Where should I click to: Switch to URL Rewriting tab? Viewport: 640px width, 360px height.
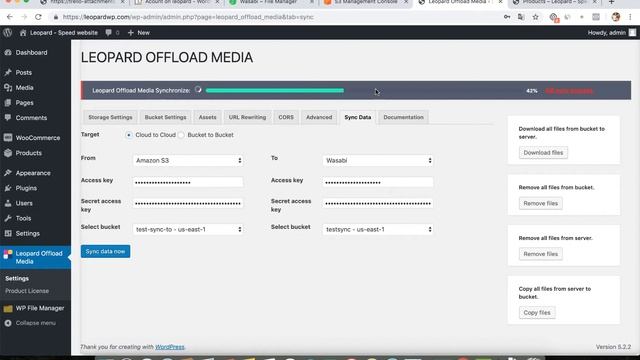click(x=247, y=117)
